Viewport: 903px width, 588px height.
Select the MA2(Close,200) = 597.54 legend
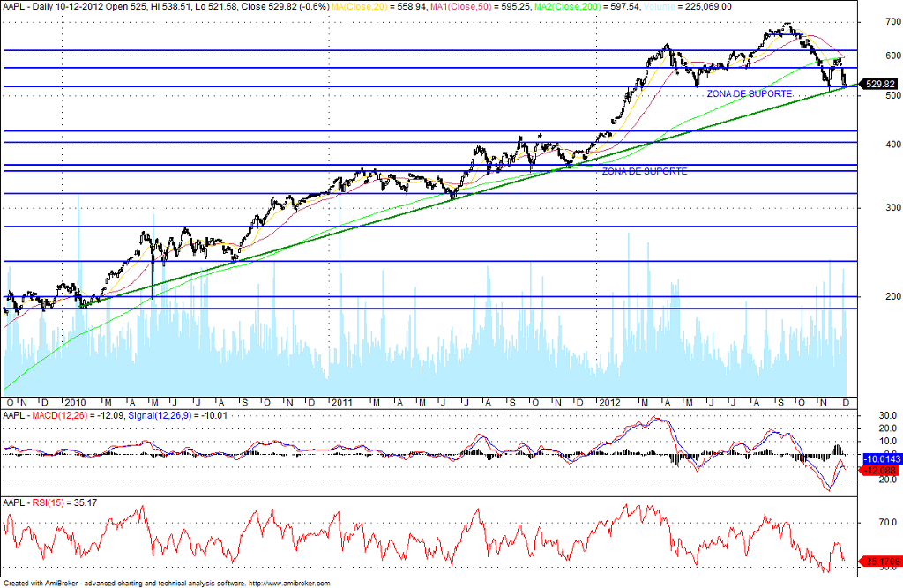(586, 7)
